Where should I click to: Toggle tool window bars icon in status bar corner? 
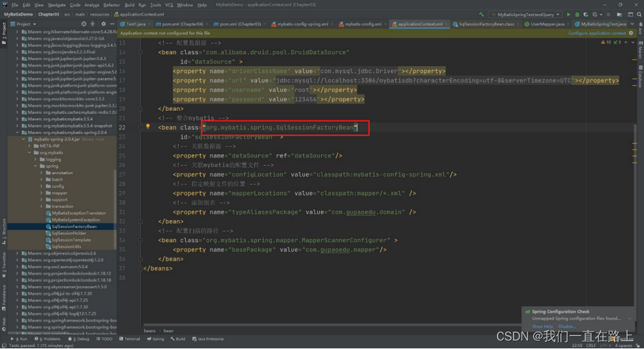click(x=4, y=346)
